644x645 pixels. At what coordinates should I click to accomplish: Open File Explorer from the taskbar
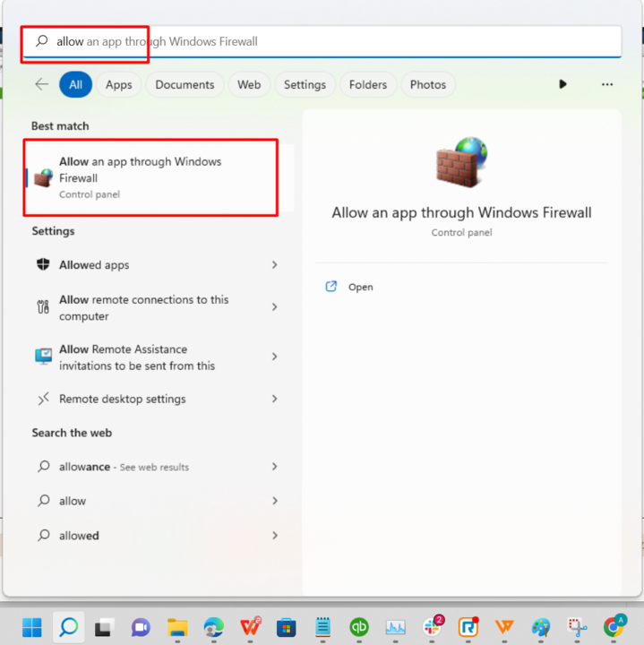pyautogui.click(x=177, y=628)
